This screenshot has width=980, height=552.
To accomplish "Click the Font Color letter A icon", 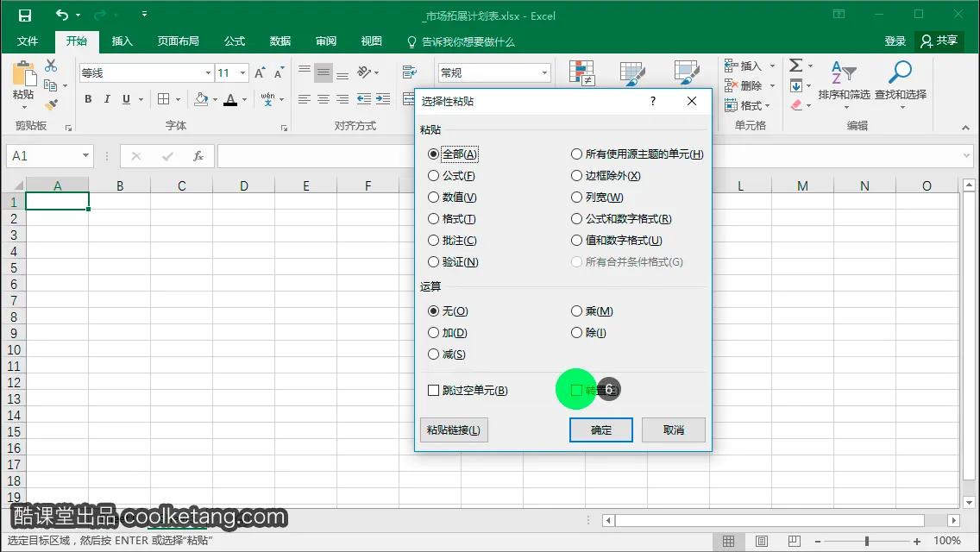I will [x=230, y=99].
